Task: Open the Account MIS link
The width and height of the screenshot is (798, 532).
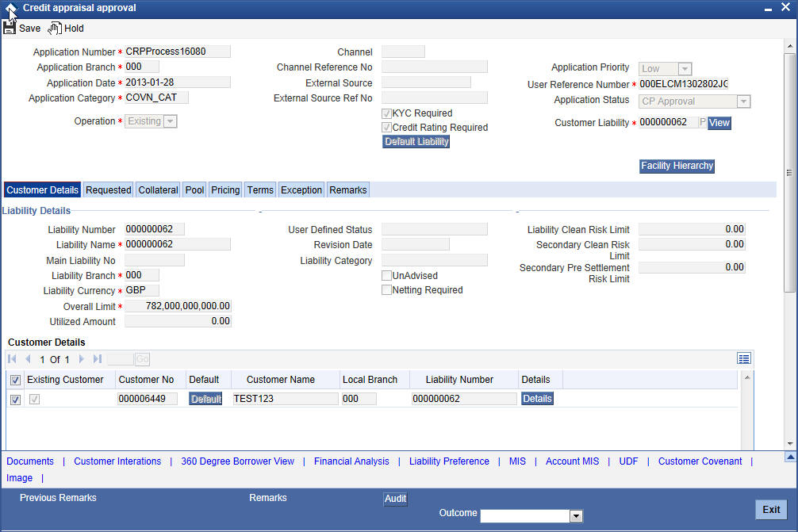Action: (573, 461)
